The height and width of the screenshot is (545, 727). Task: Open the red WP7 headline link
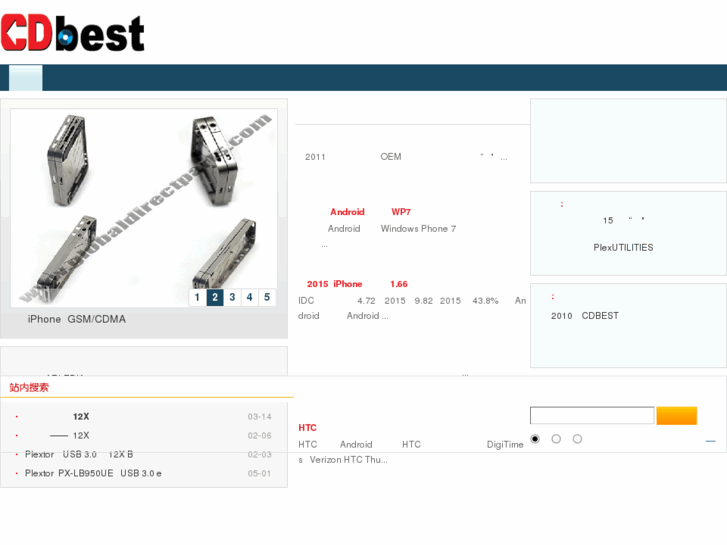pyautogui.click(x=401, y=212)
